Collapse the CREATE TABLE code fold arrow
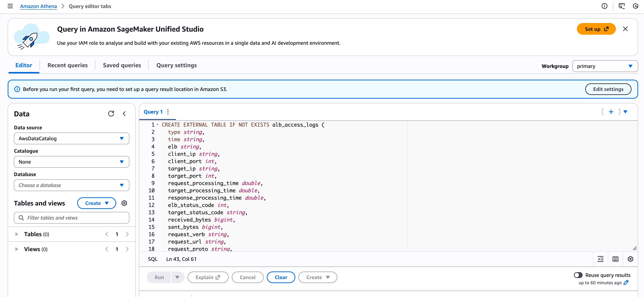 coord(158,125)
